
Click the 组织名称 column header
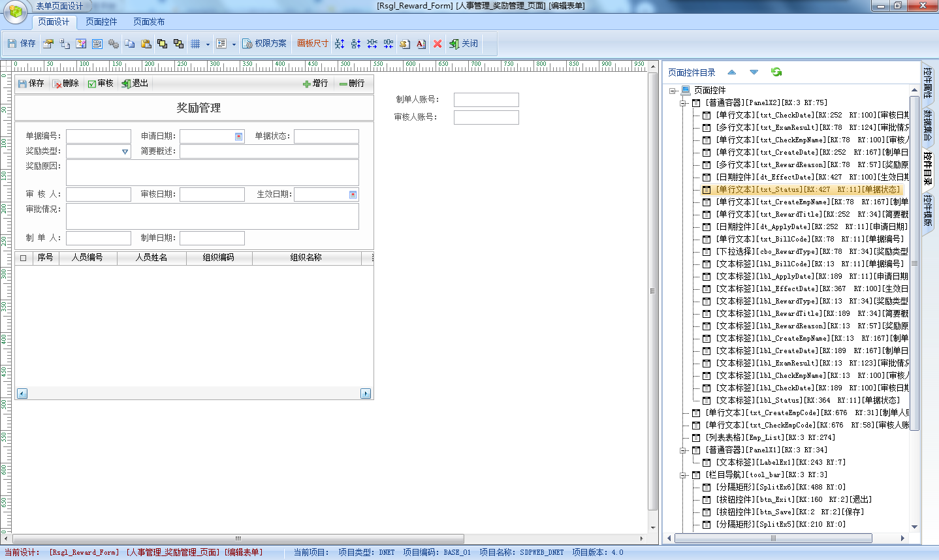[x=306, y=258]
